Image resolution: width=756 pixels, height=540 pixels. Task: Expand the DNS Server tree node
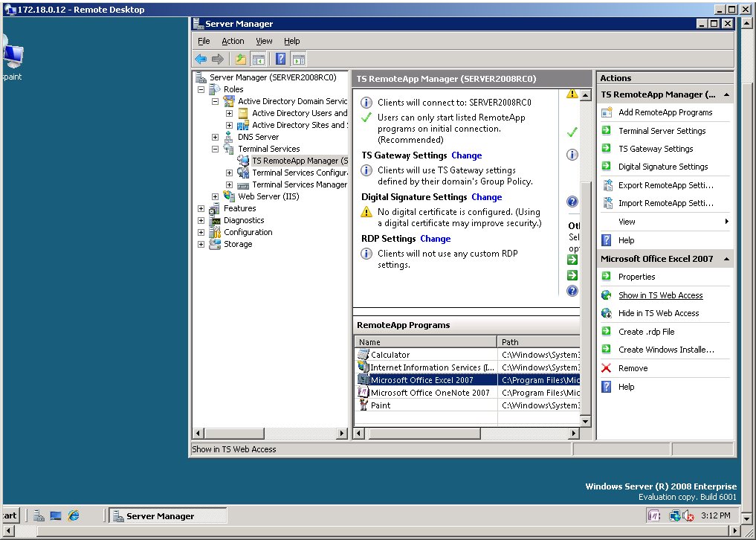point(215,137)
